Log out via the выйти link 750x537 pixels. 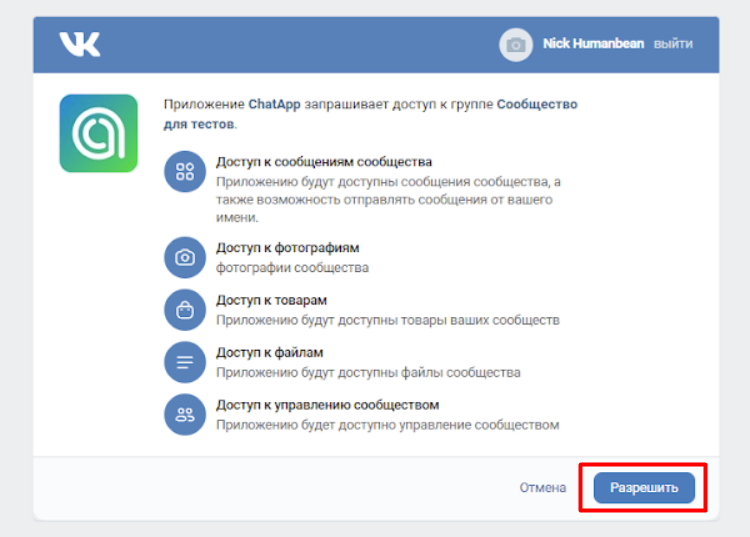673,44
